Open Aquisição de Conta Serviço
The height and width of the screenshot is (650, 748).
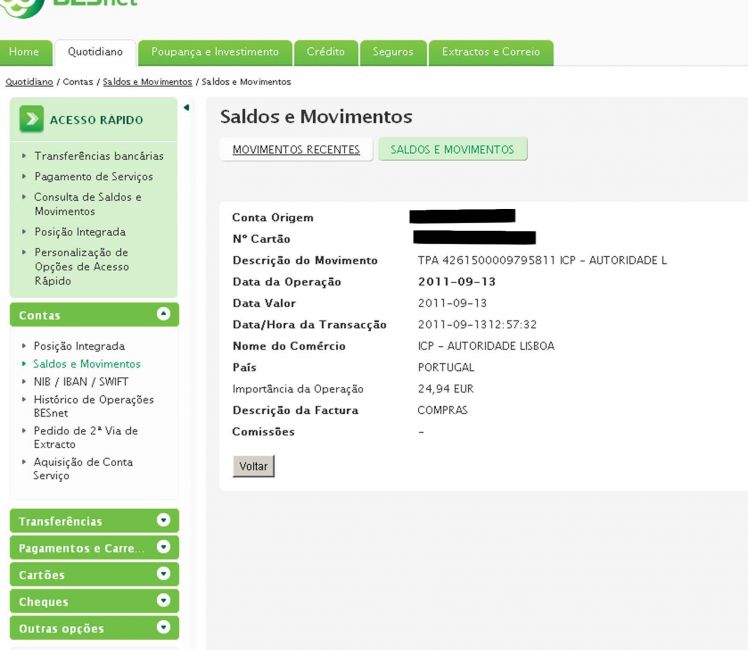(x=83, y=469)
